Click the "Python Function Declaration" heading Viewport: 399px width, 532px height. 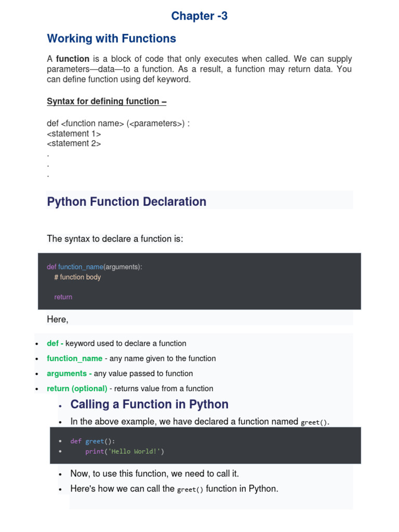tap(126, 202)
